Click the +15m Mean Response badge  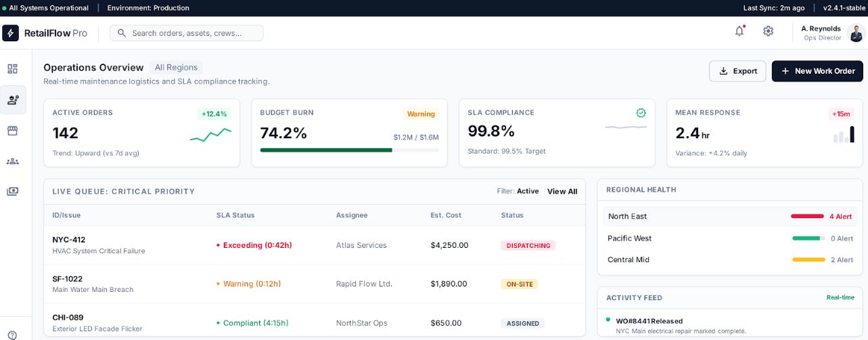pyautogui.click(x=842, y=114)
